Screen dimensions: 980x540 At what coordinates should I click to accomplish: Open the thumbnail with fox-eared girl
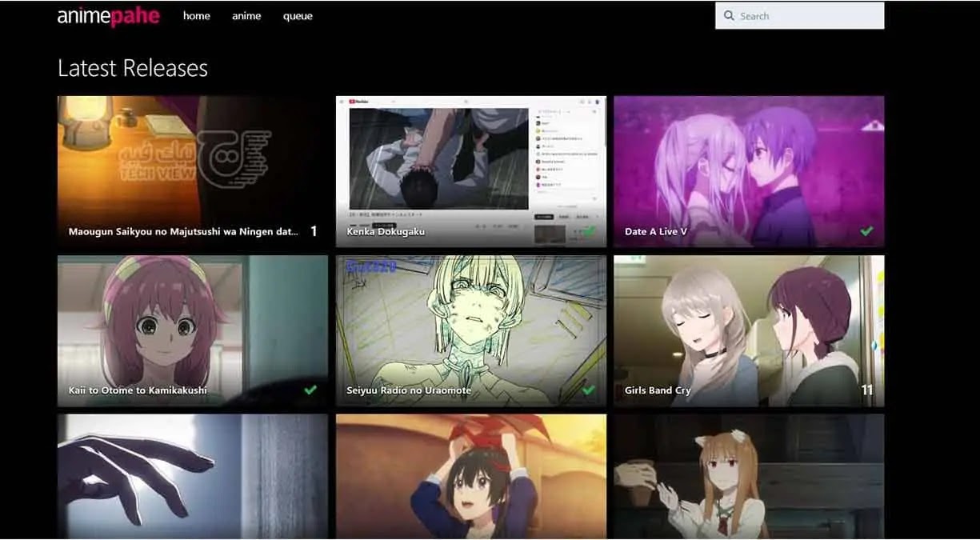coord(749,476)
